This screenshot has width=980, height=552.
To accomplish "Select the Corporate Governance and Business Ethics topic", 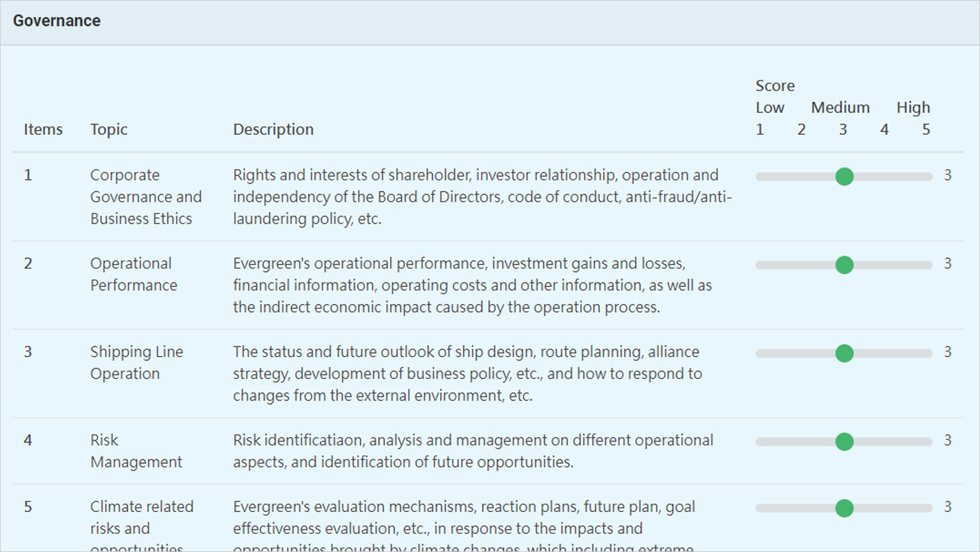I will (x=146, y=197).
